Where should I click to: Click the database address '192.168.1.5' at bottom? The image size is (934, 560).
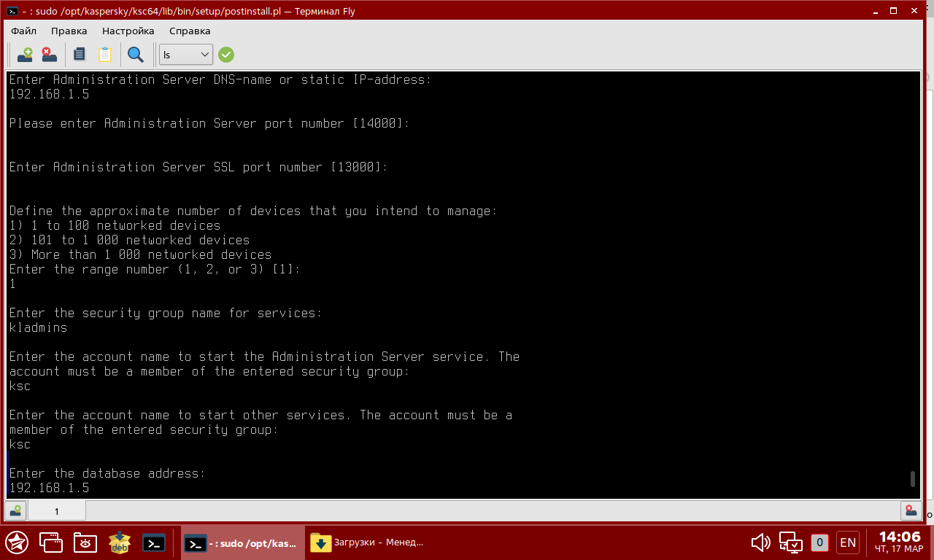[49, 488]
